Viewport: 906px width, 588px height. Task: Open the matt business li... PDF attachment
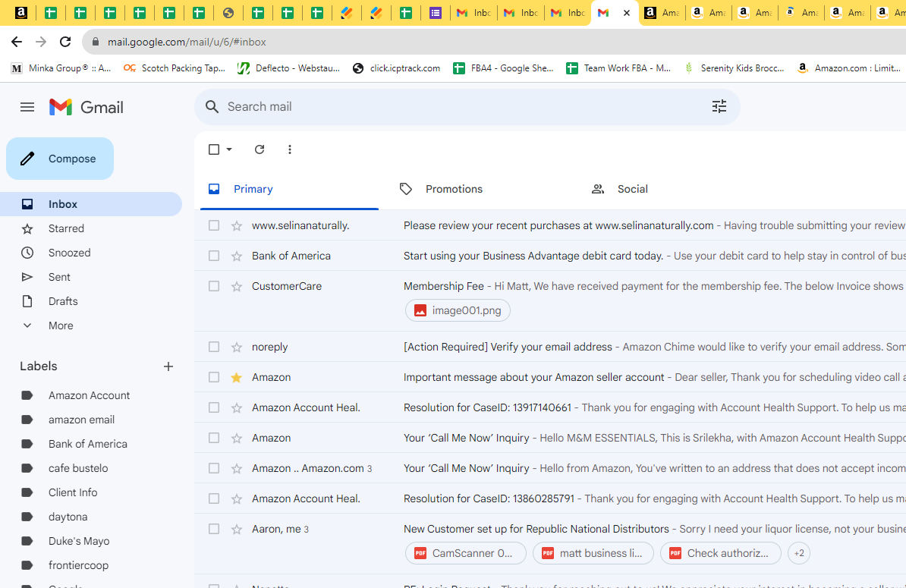click(593, 553)
